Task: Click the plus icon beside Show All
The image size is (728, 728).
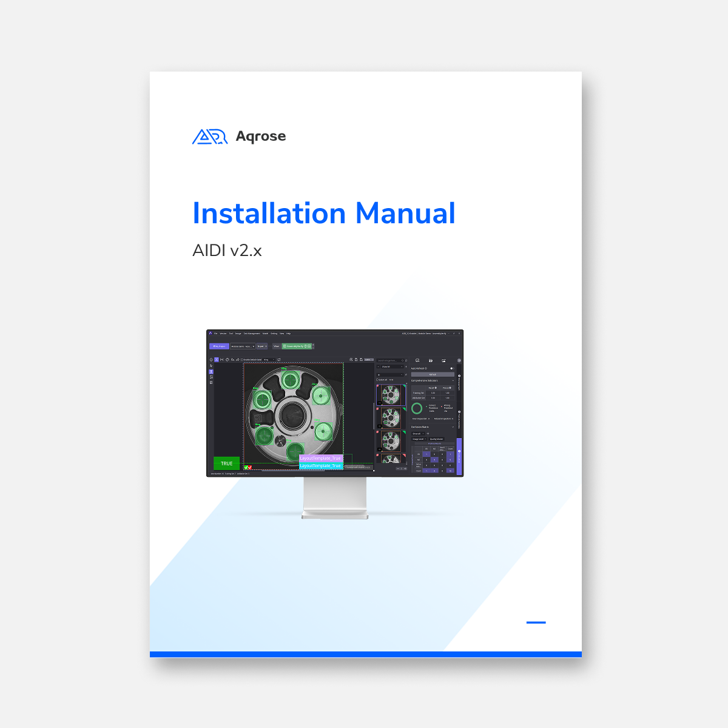Action: coord(406,367)
